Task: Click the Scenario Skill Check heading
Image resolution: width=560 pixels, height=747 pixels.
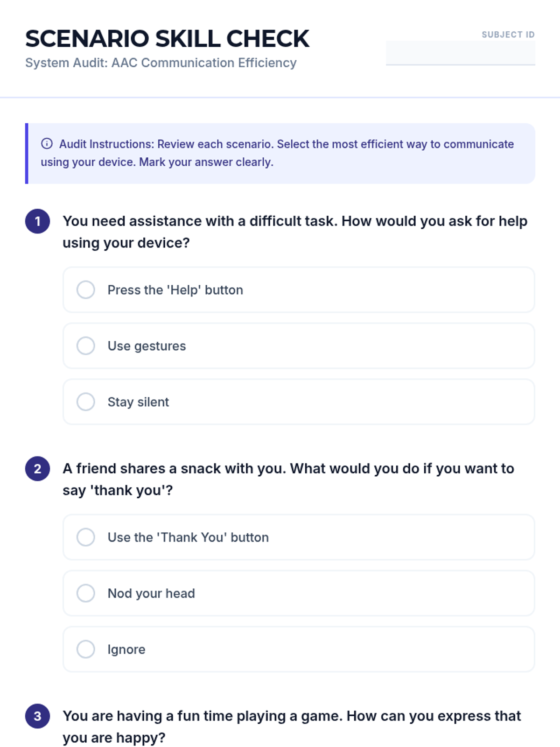Action: [167, 39]
